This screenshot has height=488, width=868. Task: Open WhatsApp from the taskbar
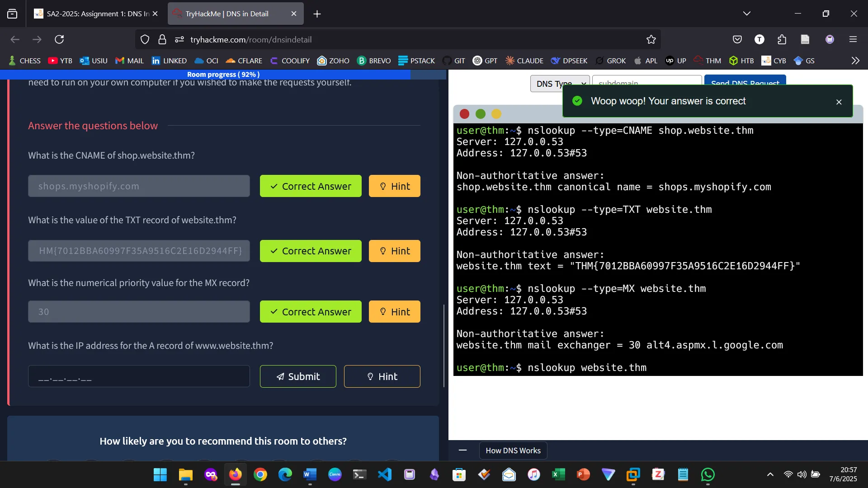coord(708,475)
